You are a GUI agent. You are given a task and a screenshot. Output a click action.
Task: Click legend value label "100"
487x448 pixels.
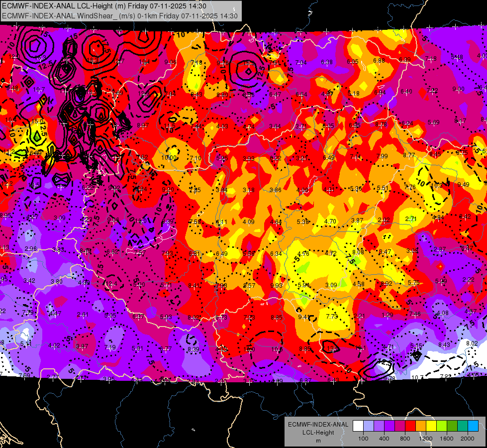(363, 439)
